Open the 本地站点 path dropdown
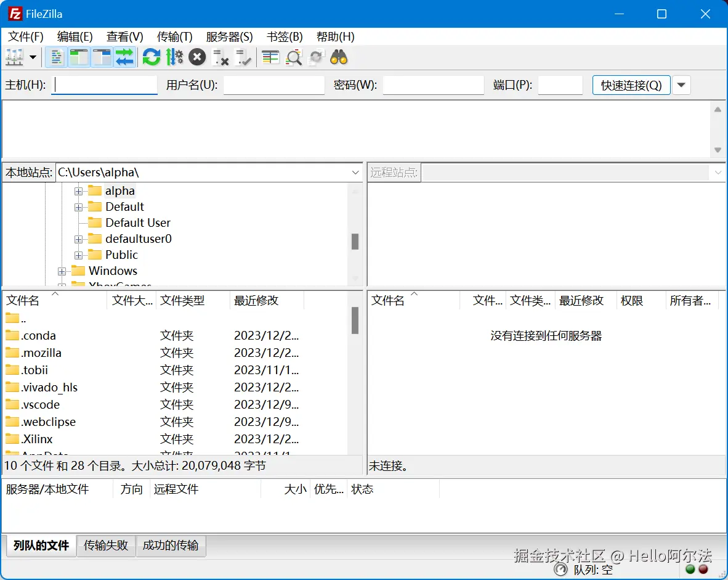728x580 pixels. pyautogui.click(x=355, y=173)
